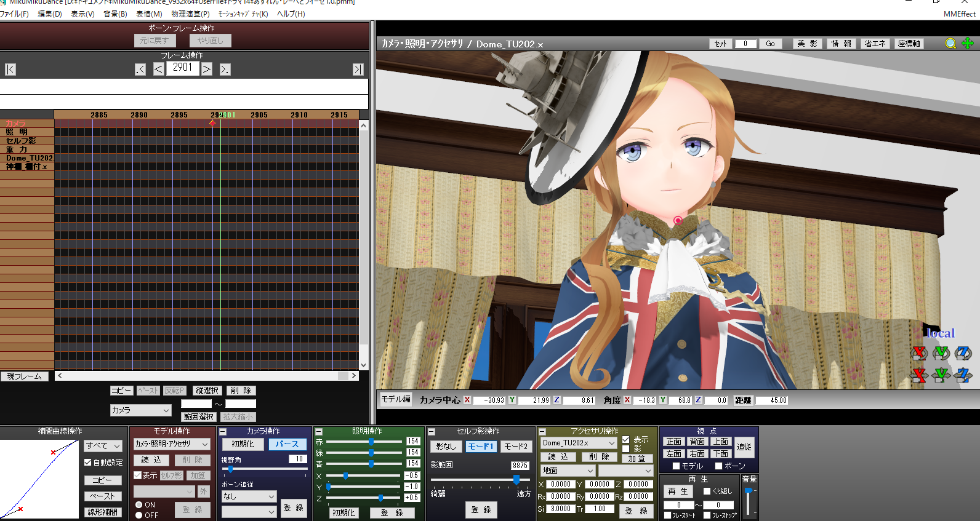The height and width of the screenshot is (521, 980).
Task: Open the empty bone dropdown below なし
Action: click(249, 512)
